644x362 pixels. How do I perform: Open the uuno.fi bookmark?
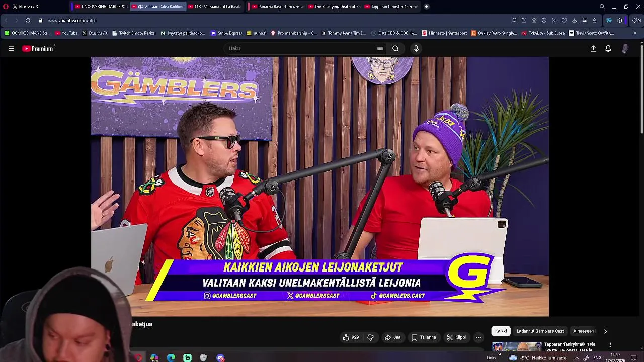(x=257, y=33)
